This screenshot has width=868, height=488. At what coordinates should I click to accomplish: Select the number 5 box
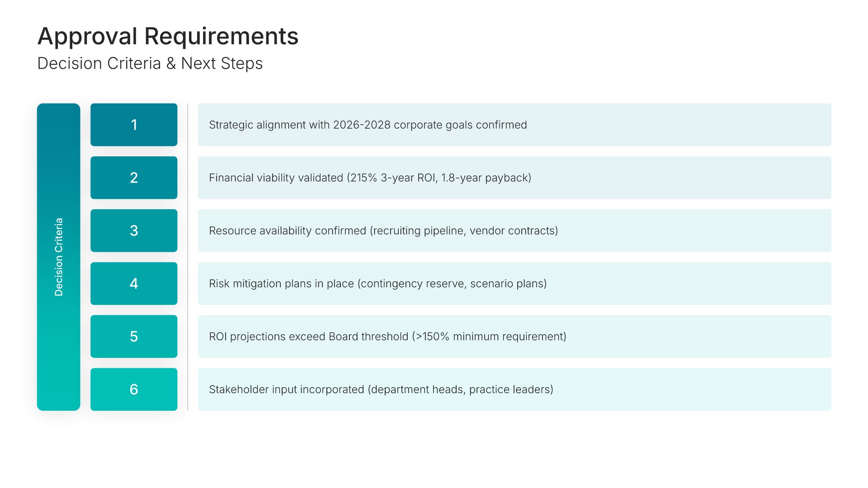134,336
